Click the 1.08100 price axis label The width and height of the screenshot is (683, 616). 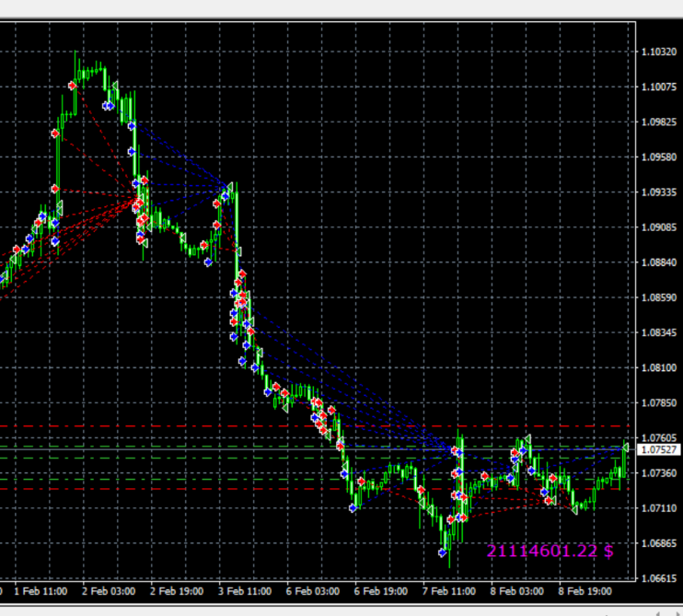[x=659, y=367]
